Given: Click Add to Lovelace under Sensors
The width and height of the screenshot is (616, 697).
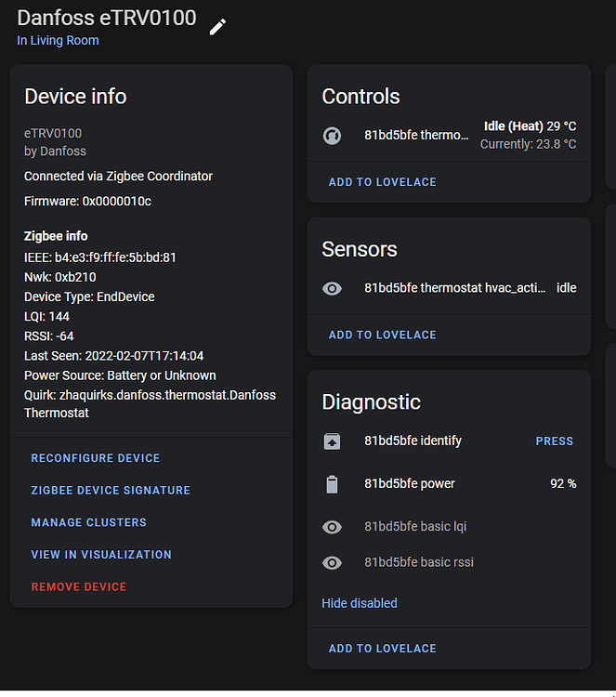Looking at the screenshot, I should tap(382, 335).
